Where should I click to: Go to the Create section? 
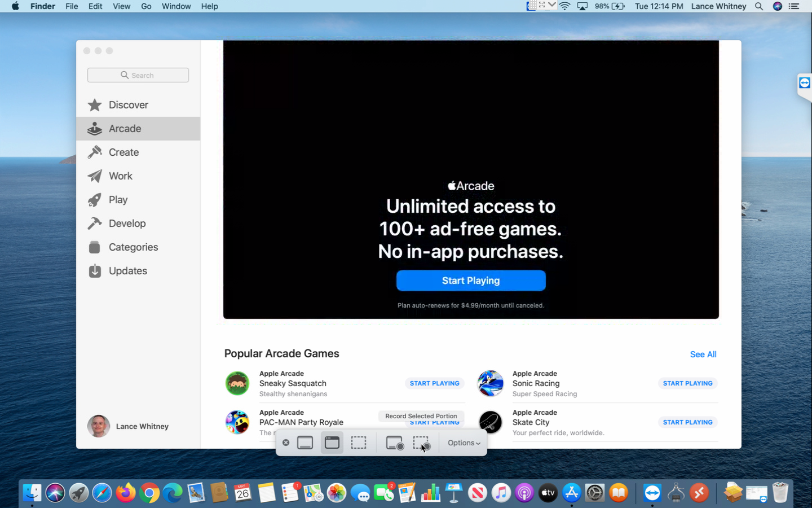pyautogui.click(x=138, y=152)
